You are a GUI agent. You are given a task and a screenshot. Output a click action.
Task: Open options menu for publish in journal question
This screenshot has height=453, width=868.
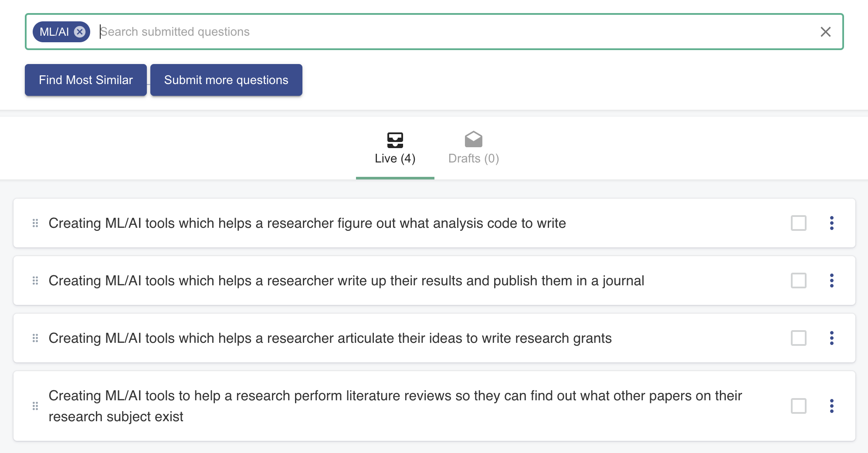click(832, 281)
